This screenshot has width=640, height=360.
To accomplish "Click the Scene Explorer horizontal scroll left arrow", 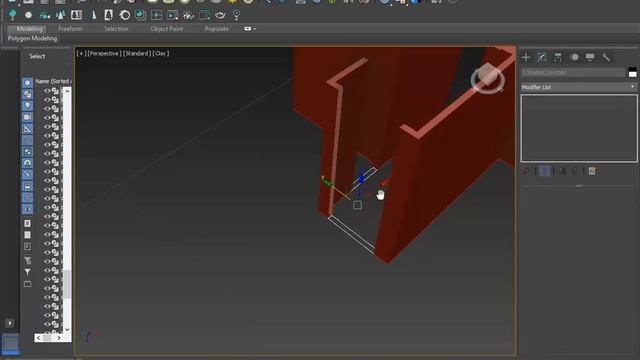I will tap(39, 338).
